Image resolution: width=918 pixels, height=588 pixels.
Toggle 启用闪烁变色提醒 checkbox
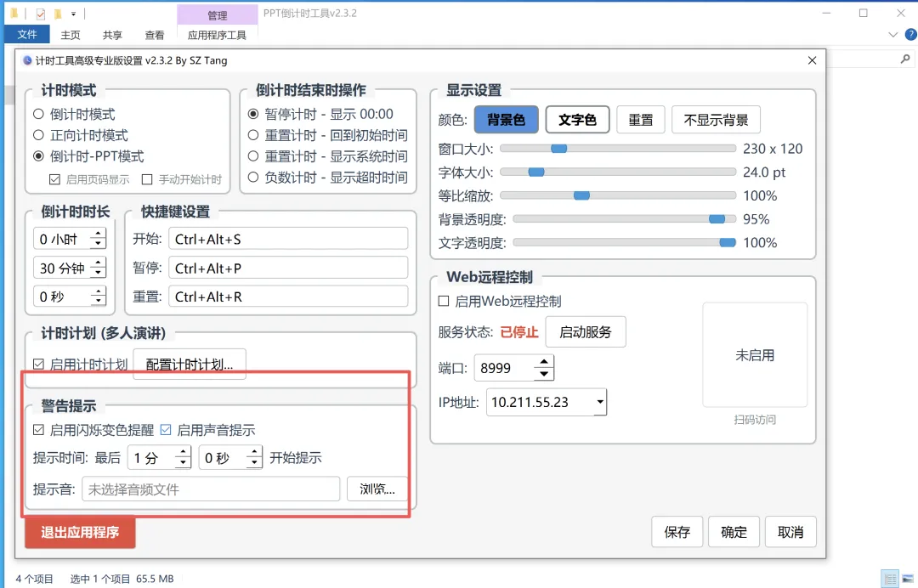pyautogui.click(x=38, y=430)
